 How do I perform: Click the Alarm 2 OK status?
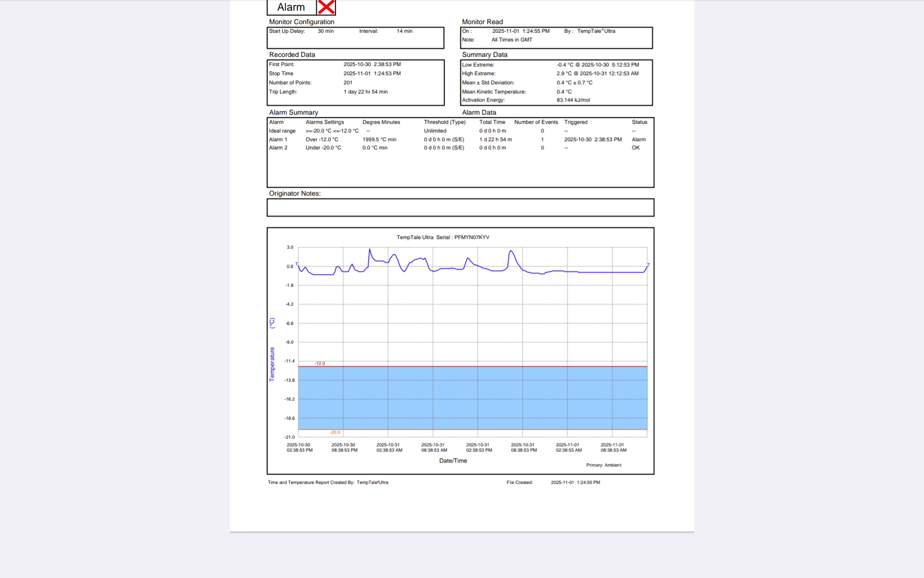636,148
